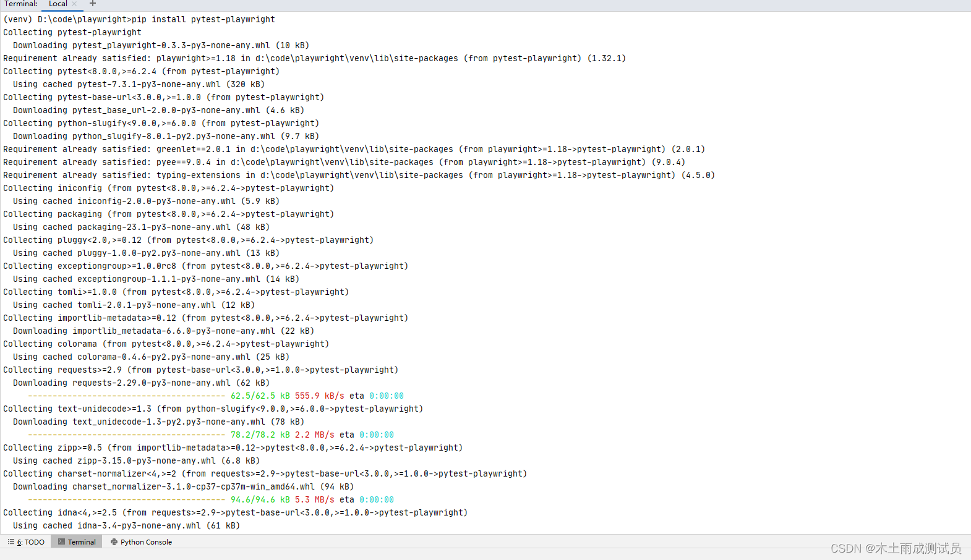
Task: Open the Python Console tab
Action: coord(141,542)
